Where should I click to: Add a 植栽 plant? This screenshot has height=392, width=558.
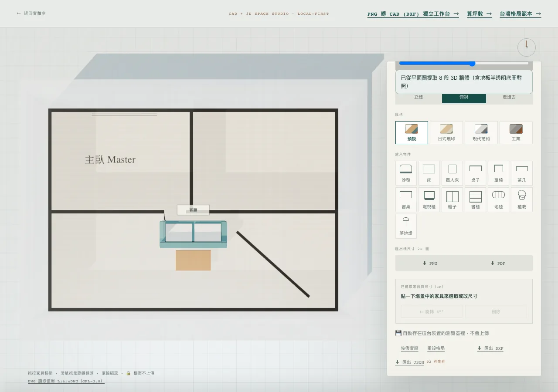coord(521,200)
